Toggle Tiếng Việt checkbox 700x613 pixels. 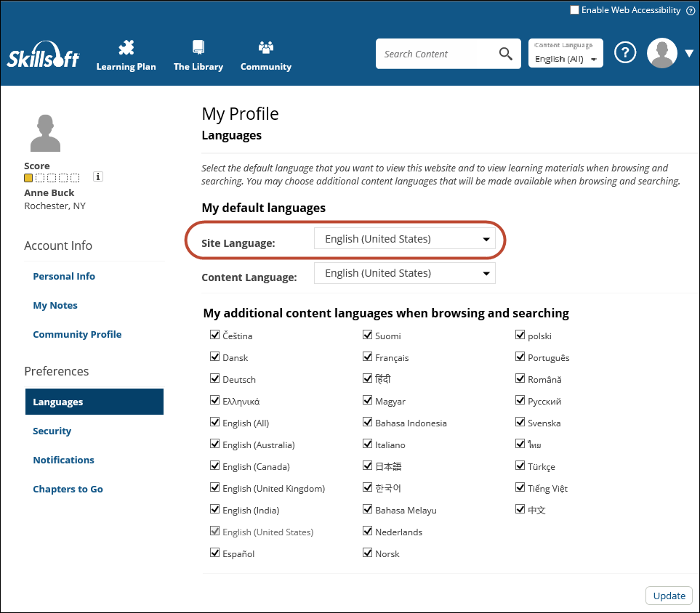click(x=520, y=487)
